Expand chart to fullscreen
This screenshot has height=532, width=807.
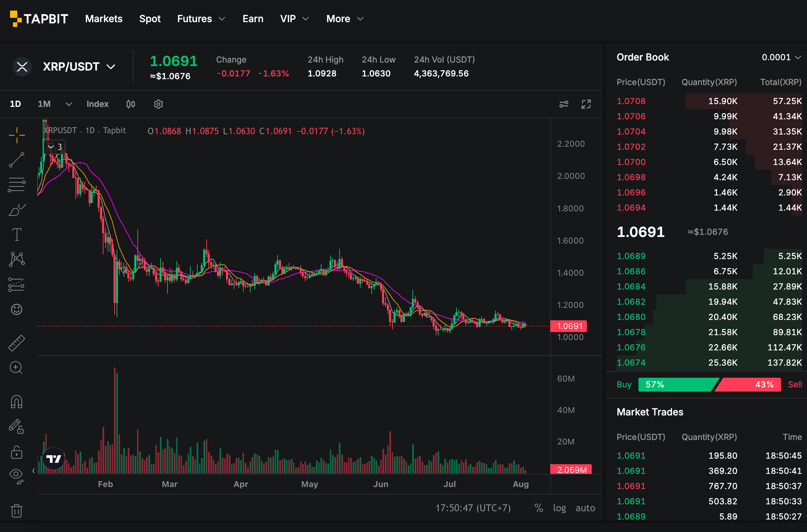pos(586,104)
